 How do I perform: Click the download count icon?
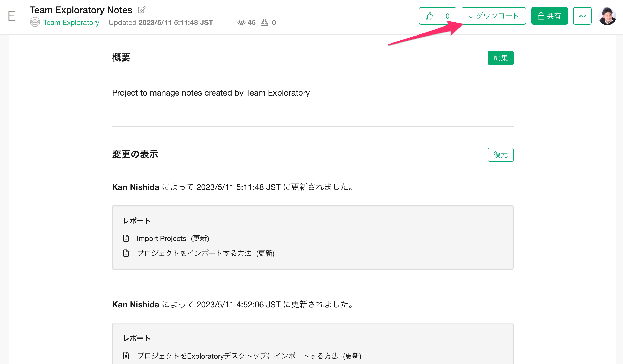(264, 22)
